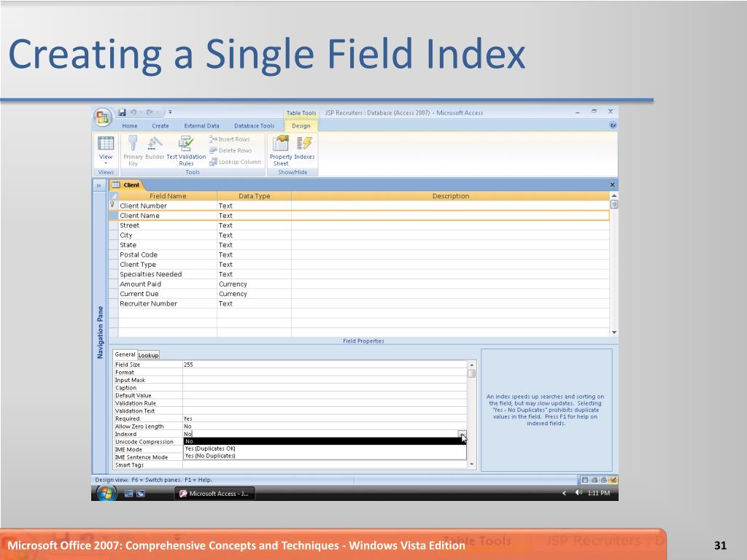Click the Undo icon in Quick Access Toolbar
Viewport: 747px width, 560px height.
click(x=134, y=112)
